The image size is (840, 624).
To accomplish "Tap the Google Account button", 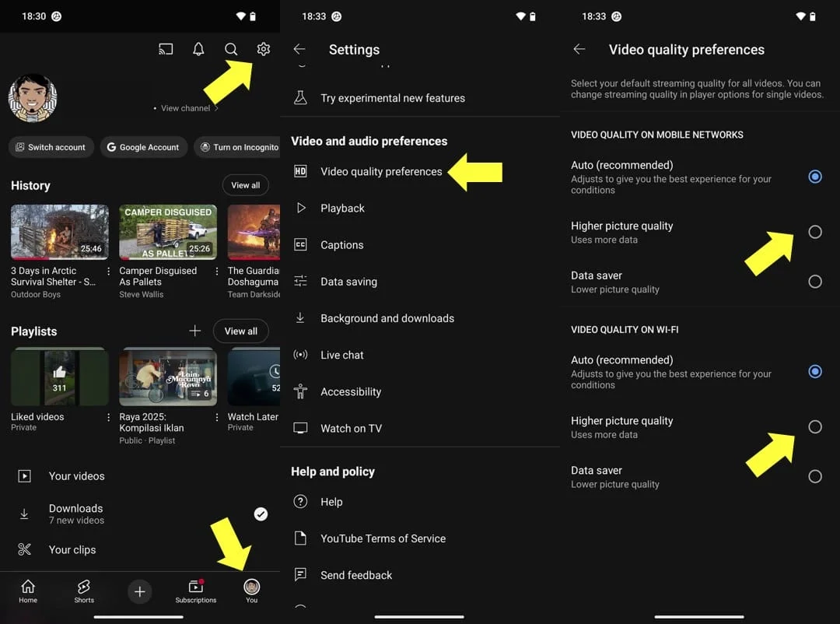I will click(x=144, y=147).
